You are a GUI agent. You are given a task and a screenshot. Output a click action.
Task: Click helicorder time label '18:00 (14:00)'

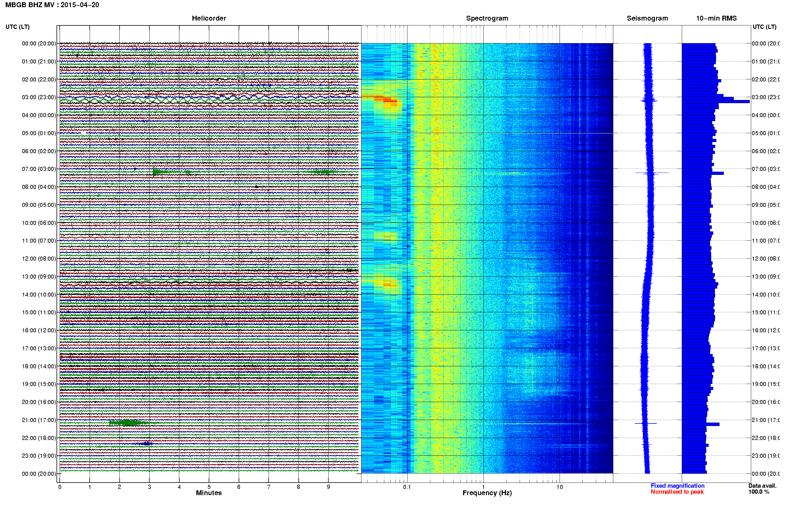point(39,366)
